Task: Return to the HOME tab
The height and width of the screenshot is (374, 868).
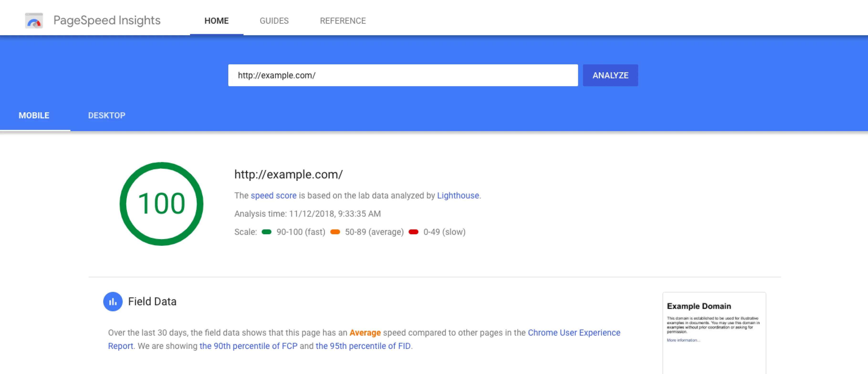Action: point(216,20)
